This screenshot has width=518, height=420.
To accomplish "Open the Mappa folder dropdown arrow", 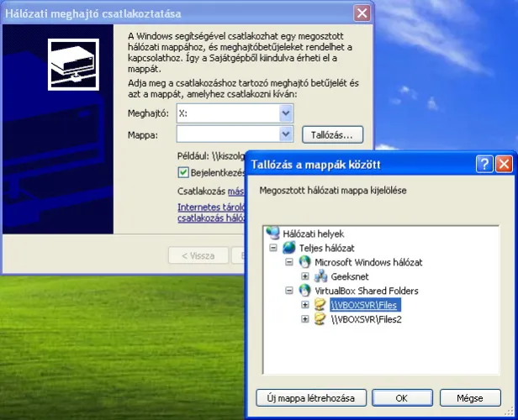I will 286,134.
